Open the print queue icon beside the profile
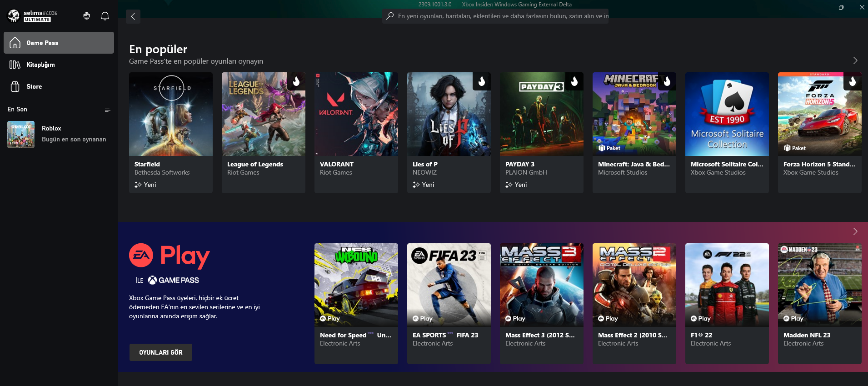This screenshot has height=386, width=868. 87,16
